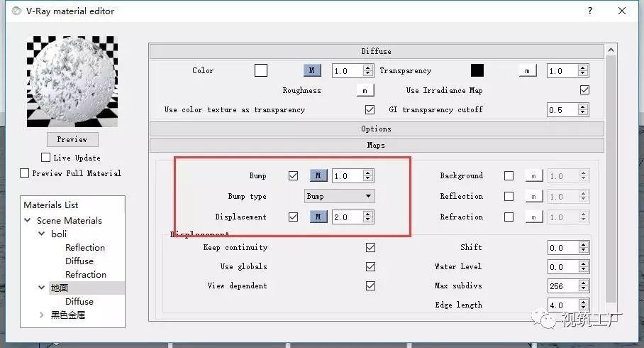The height and width of the screenshot is (348, 644).
Task: Click the material preview sphere thumbnail
Action: click(72, 82)
